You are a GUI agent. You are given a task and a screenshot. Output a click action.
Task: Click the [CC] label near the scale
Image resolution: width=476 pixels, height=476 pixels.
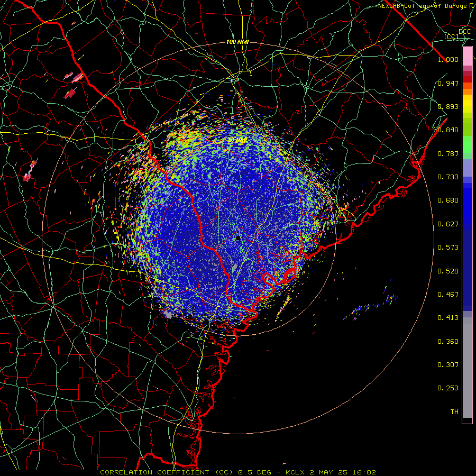(x=451, y=36)
